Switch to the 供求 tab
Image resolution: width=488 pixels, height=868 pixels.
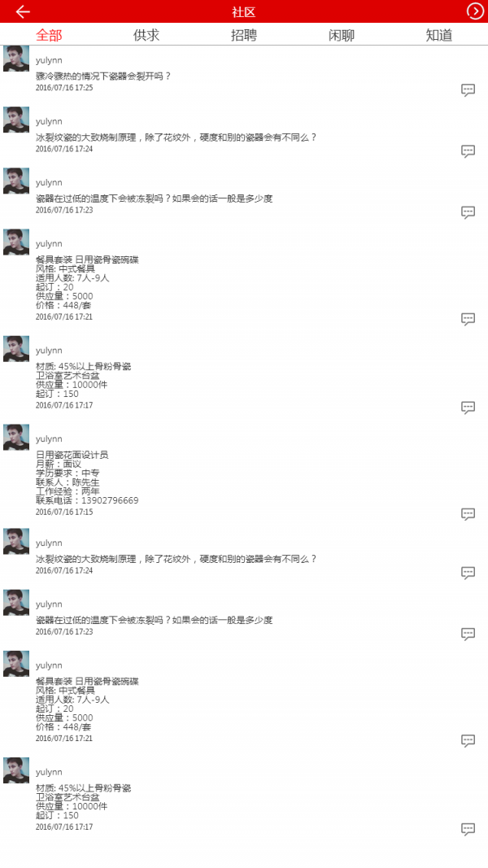(146, 35)
